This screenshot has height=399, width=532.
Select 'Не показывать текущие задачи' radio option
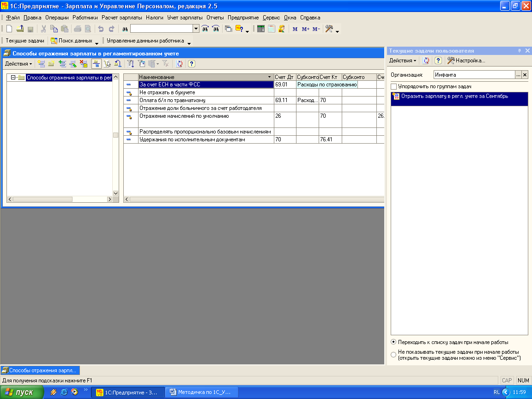[x=393, y=355]
